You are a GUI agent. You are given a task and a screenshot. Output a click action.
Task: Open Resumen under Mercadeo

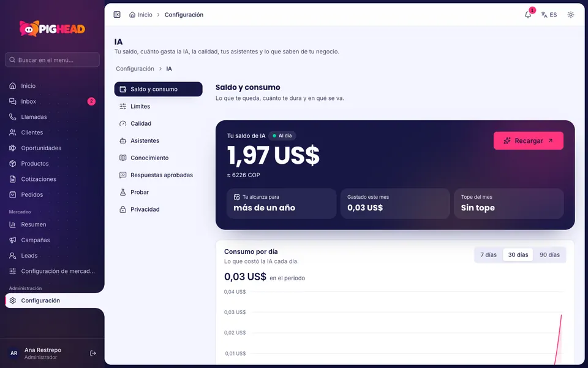pyautogui.click(x=52, y=224)
